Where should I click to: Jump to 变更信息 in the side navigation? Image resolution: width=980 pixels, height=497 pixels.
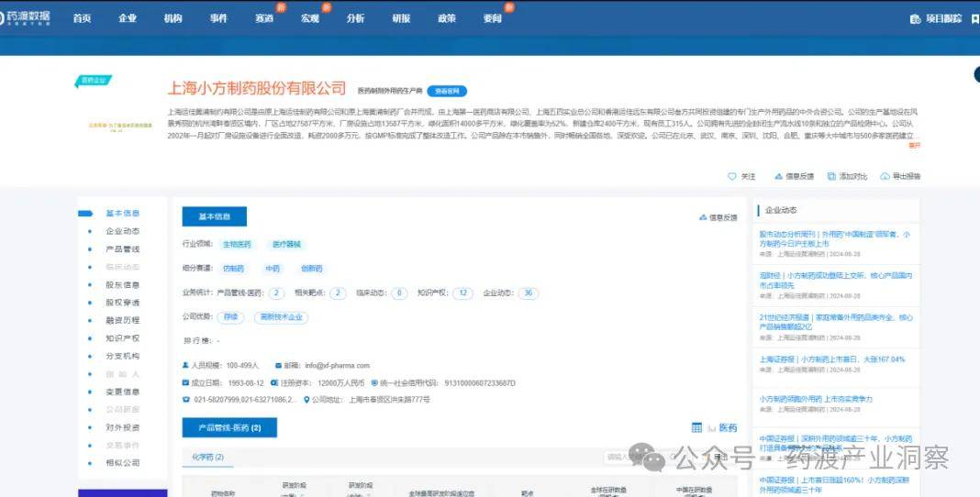point(123,392)
